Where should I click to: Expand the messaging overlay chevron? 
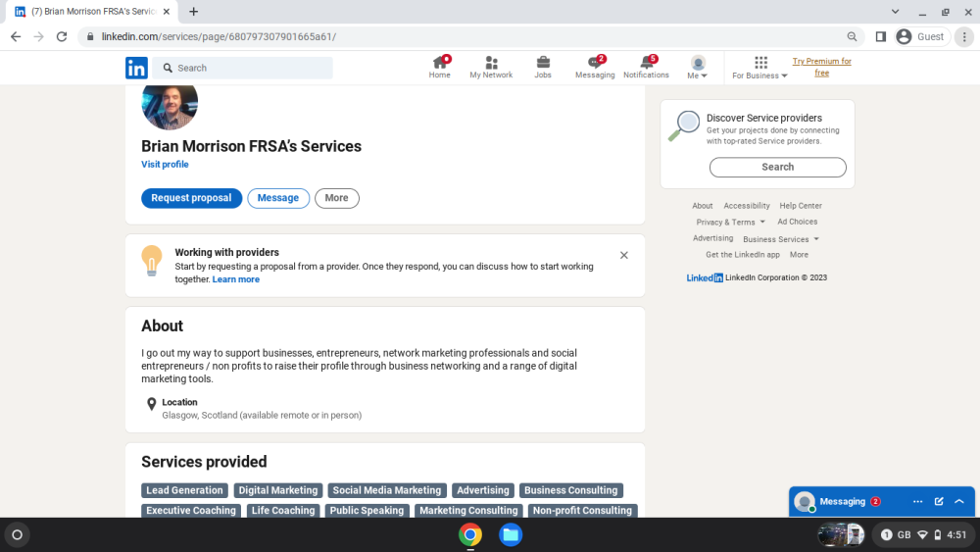tap(959, 501)
